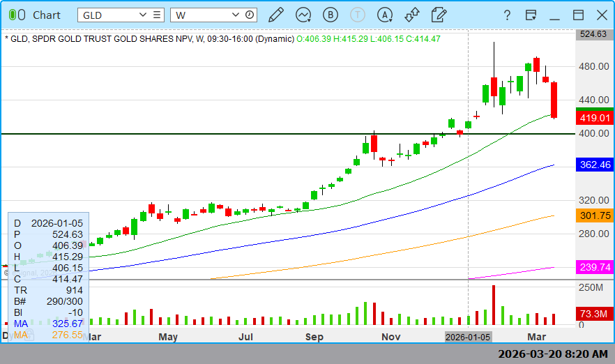Expand the GLD symbol dropdown arrow
Image resolution: width=615 pixels, height=364 pixels.
(143, 15)
